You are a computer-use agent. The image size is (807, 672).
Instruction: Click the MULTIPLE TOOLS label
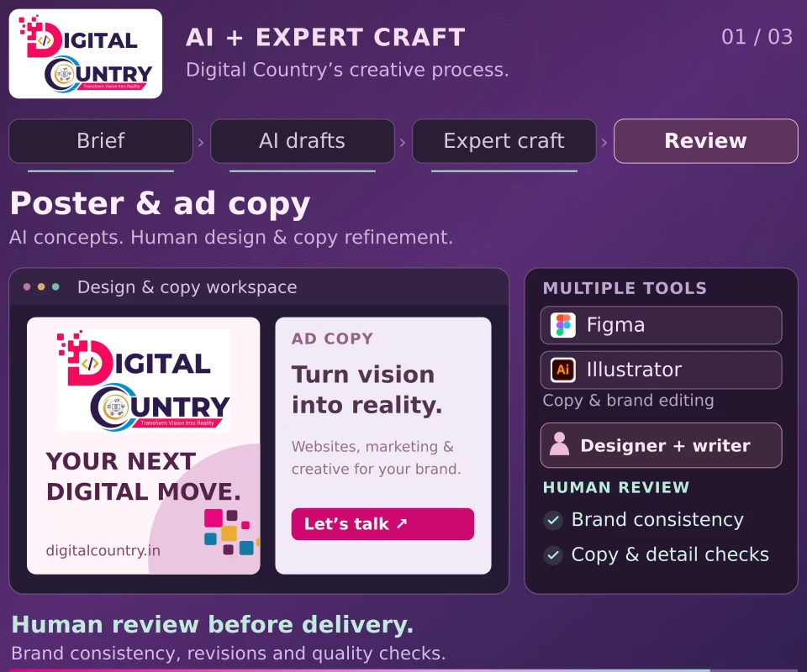[x=625, y=288]
